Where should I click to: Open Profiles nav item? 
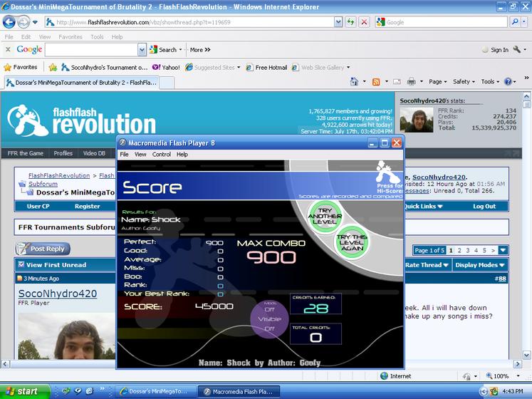[63, 153]
